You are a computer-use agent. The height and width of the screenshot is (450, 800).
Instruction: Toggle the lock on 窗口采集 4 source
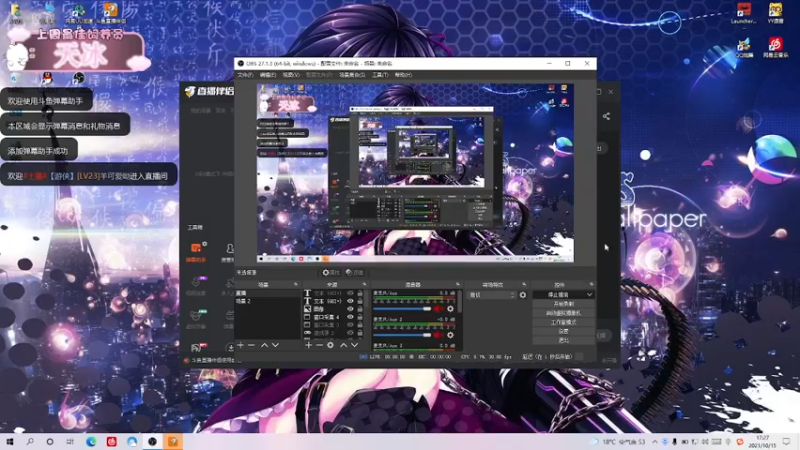pyautogui.click(x=360, y=317)
